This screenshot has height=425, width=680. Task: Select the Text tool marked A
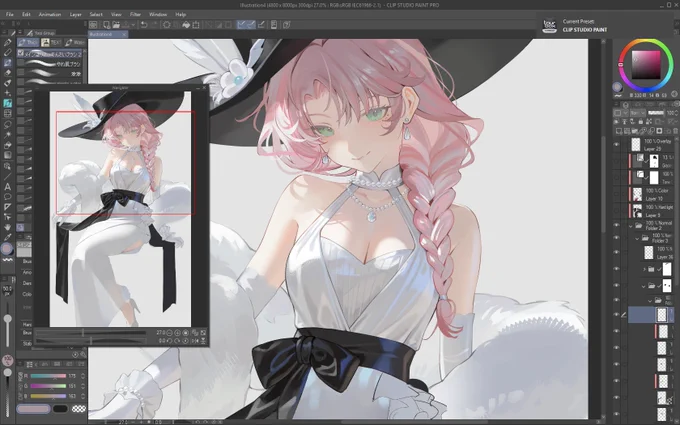click(x=7, y=187)
